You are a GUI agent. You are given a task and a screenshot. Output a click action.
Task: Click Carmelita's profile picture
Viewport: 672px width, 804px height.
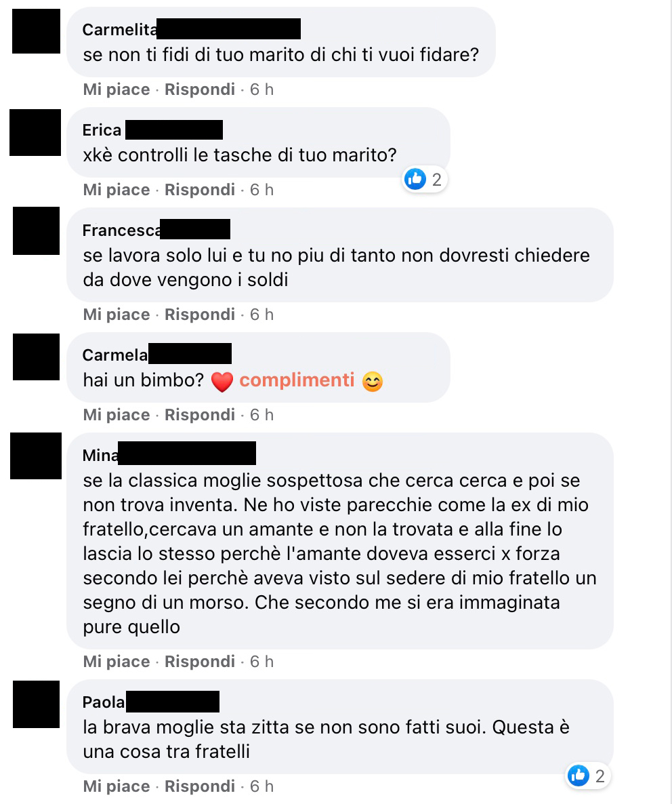(x=37, y=31)
